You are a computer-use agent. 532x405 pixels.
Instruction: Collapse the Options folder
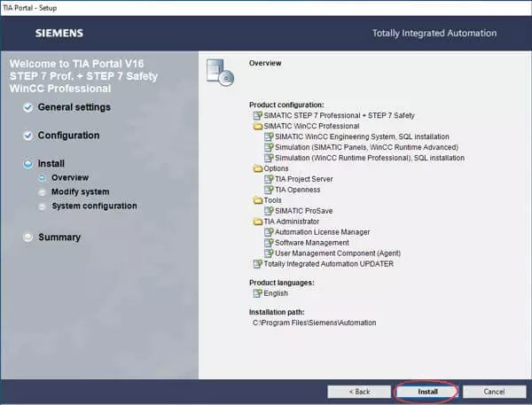pos(257,168)
